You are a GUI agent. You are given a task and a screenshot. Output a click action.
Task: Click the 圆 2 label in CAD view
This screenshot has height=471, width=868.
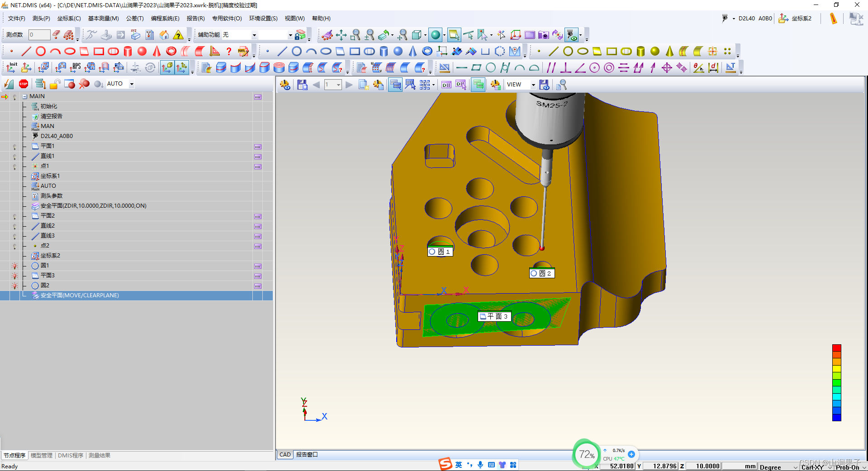coord(542,273)
